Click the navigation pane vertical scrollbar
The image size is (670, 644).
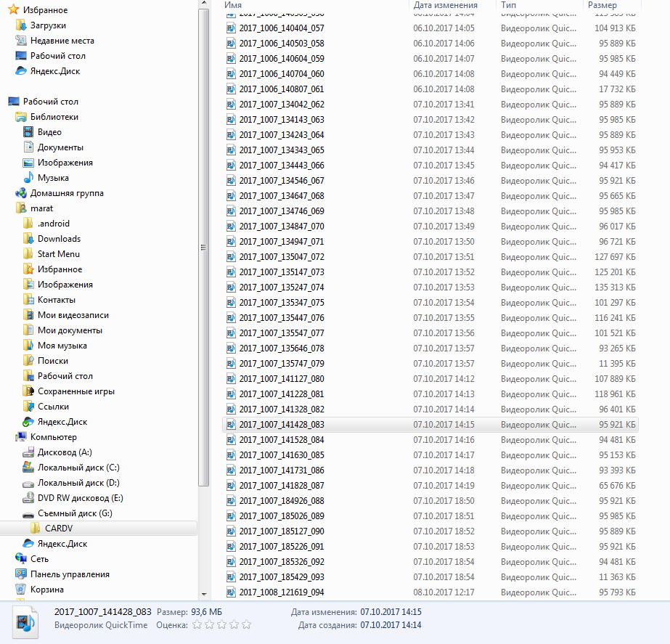[204, 247]
